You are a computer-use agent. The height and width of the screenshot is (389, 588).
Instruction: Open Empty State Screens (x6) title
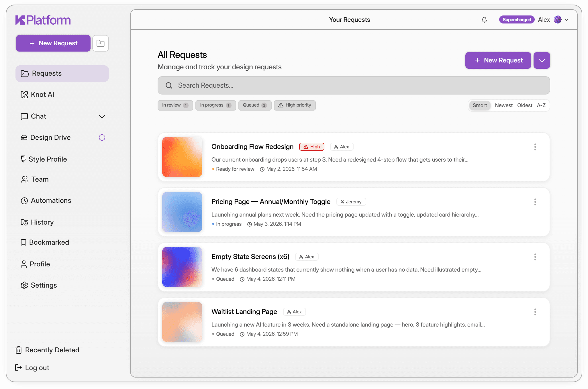(250, 257)
